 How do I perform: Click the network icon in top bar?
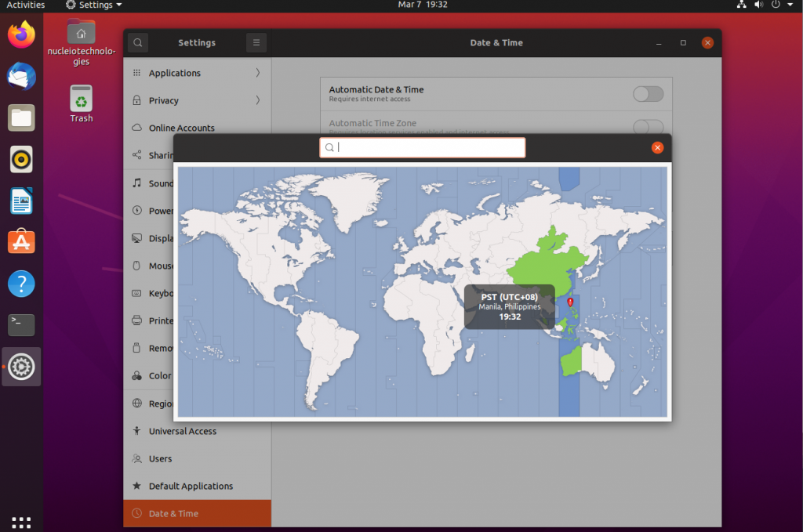pos(741,5)
